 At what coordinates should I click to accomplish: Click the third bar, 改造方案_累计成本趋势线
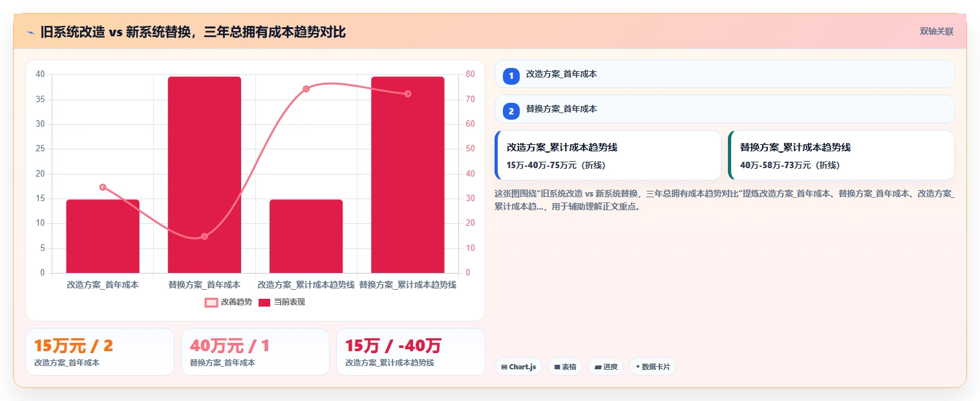tap(306, 236)
